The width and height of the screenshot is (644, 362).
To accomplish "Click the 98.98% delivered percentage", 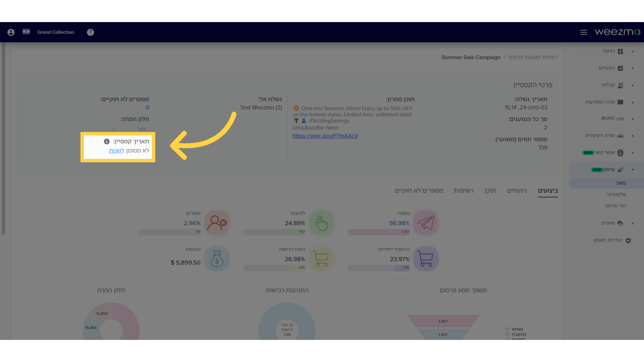I will coord(399,223).
